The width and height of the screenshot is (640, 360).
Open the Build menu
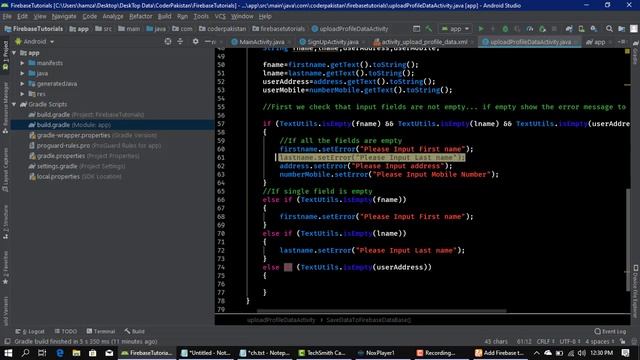164,16
